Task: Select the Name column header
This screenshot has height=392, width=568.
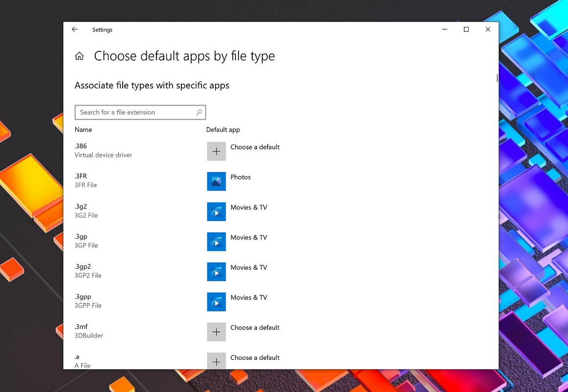Action: (83, 130)
